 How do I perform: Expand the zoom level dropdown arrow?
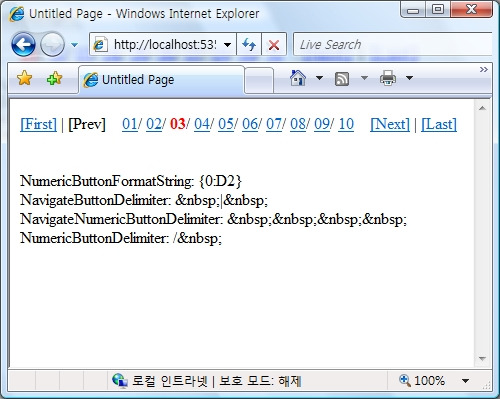coord(465,380)
